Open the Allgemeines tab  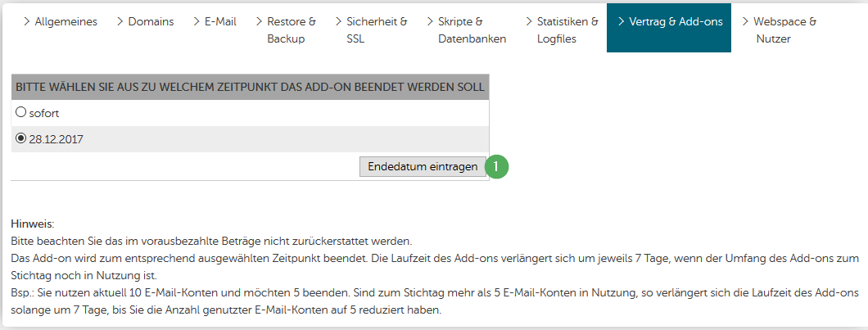(x=61, y=22)
